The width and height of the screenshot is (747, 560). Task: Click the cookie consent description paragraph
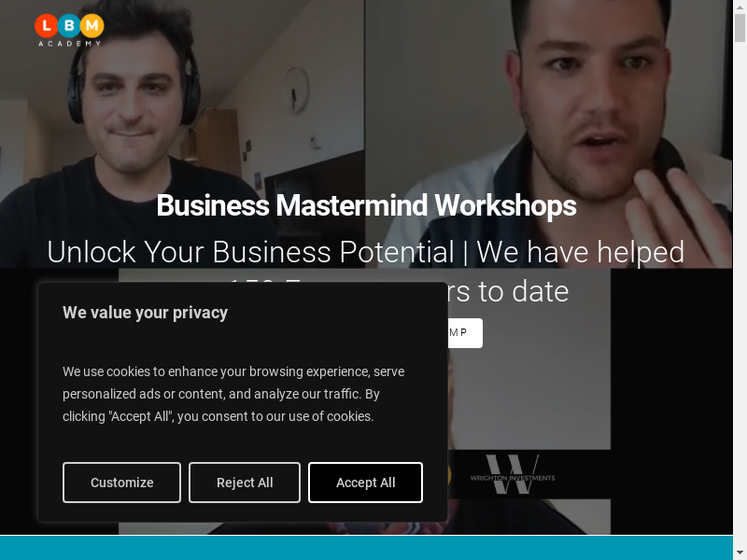(233, 394)
